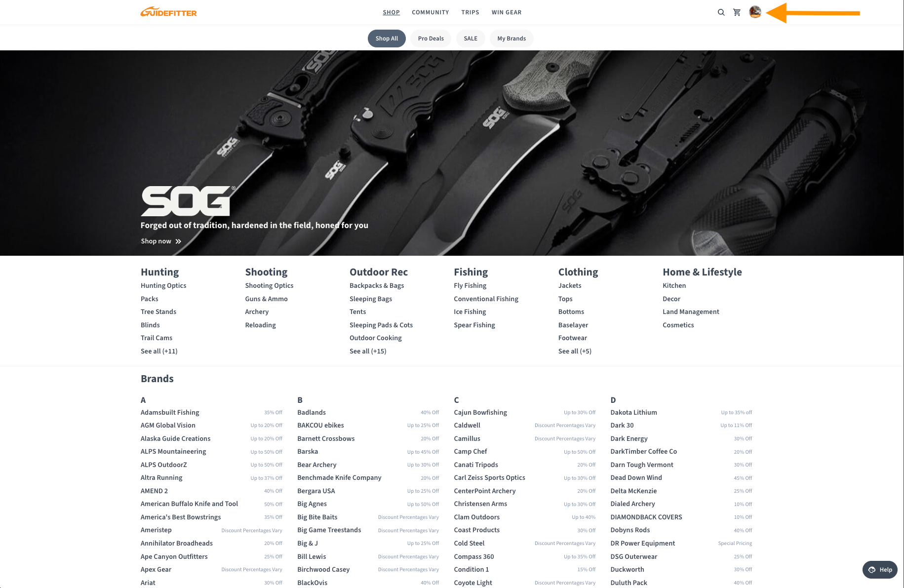Open Carl Zeiss Sports Optics brand

[x=490, y=478]
